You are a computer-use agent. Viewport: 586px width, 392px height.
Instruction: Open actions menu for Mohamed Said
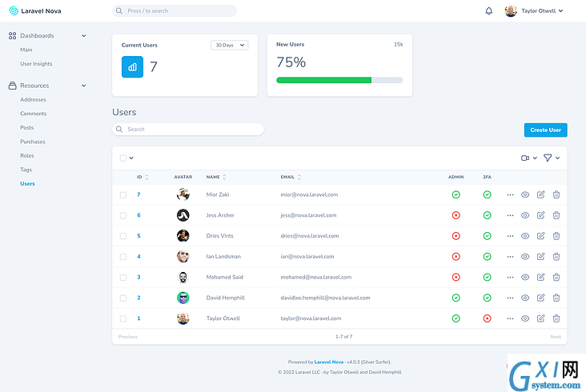510,278
